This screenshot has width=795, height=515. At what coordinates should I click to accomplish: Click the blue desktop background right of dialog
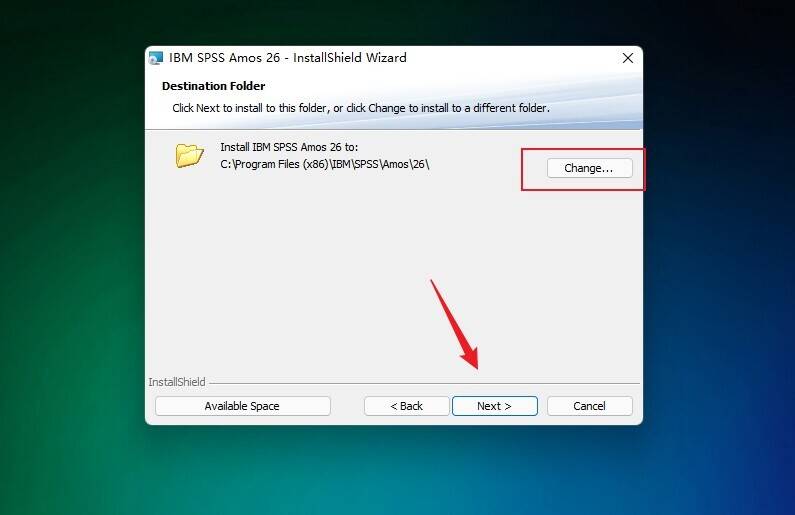click(720, 253)
